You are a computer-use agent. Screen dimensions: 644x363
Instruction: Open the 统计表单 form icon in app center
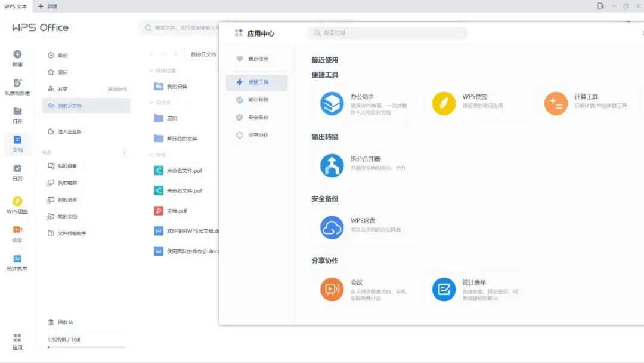click(x=444, y=290)
